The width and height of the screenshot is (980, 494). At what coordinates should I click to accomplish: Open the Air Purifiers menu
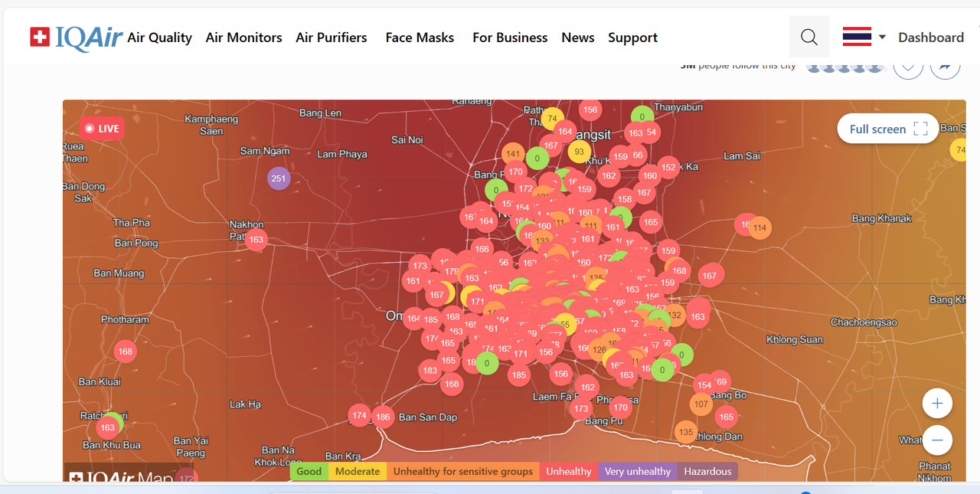tap(332, 37)
